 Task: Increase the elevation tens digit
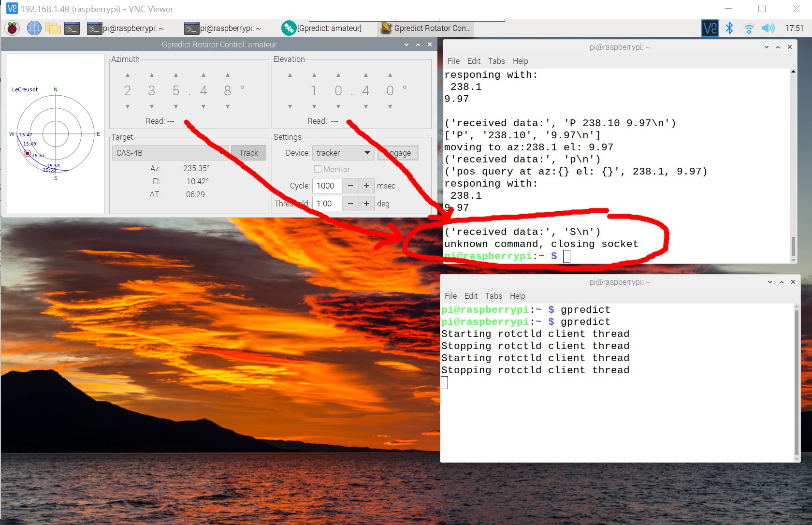(314, 75)
